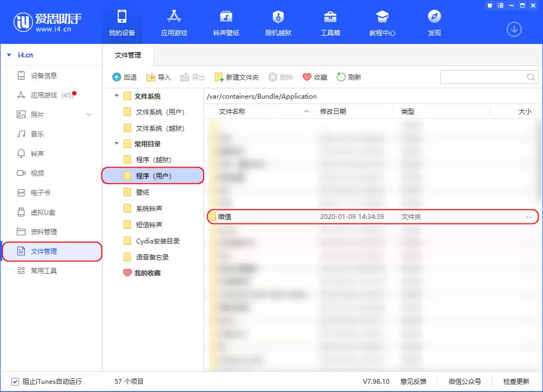Collapse the 文件系统 tree node

tap(117, 96)
